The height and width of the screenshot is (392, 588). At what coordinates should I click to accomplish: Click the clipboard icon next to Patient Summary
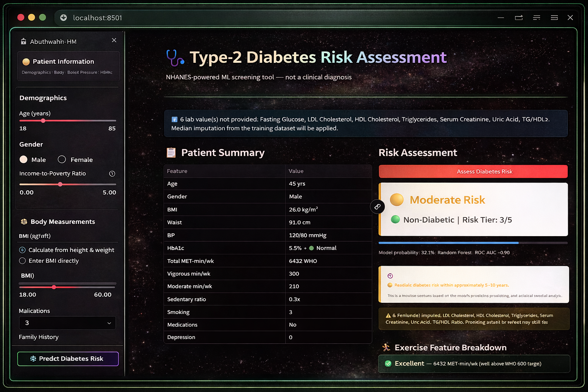click(171, 152)
